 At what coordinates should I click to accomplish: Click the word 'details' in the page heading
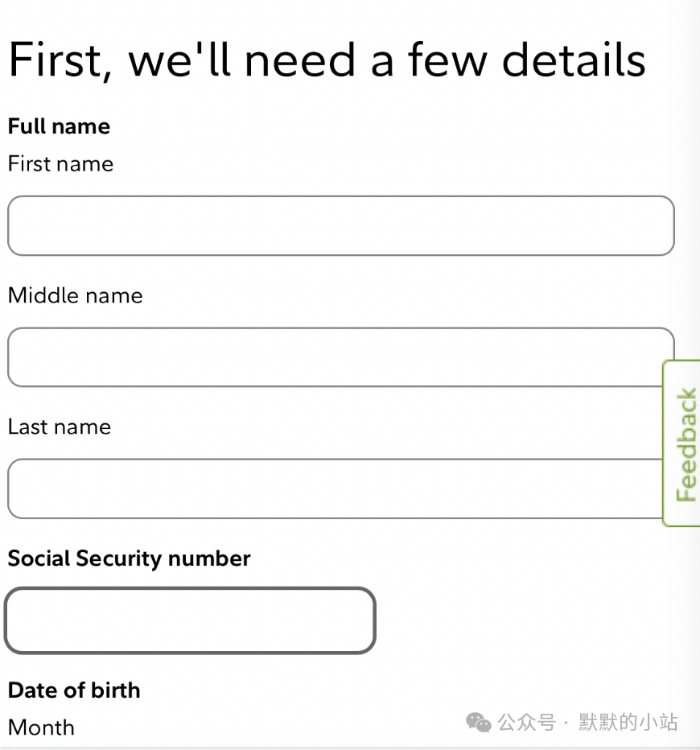click(574, 60)
